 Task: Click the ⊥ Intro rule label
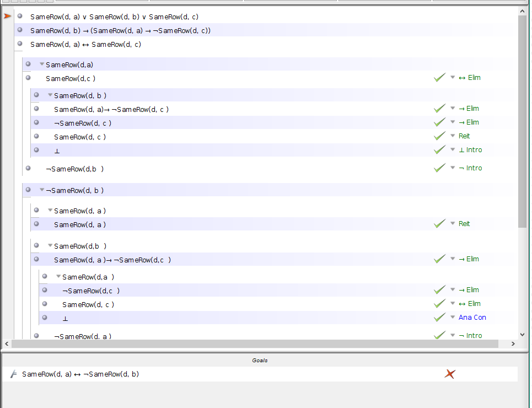pyautogui.click(x=470, y=149)
